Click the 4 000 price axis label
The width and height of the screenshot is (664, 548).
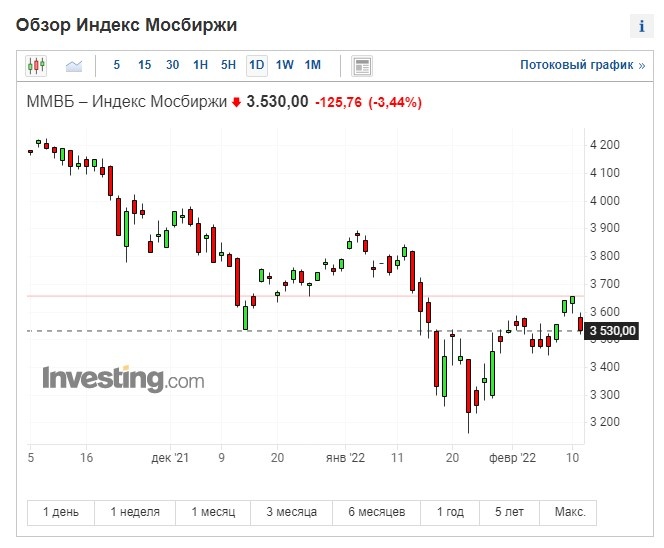tap(605, 200)
